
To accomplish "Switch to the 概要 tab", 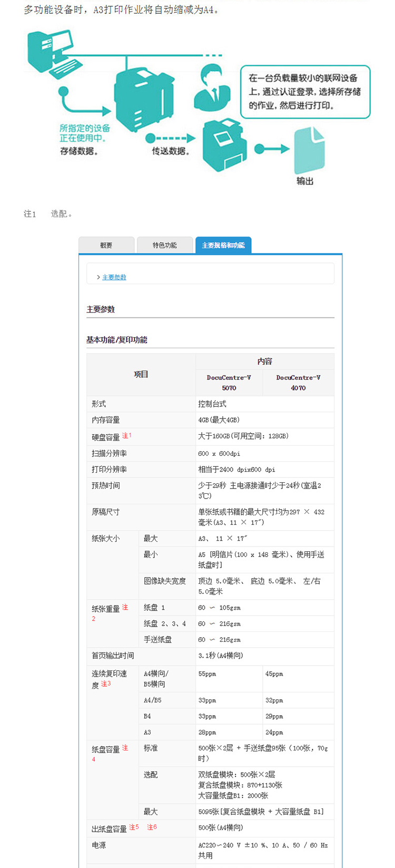I will tap(106, 245).
